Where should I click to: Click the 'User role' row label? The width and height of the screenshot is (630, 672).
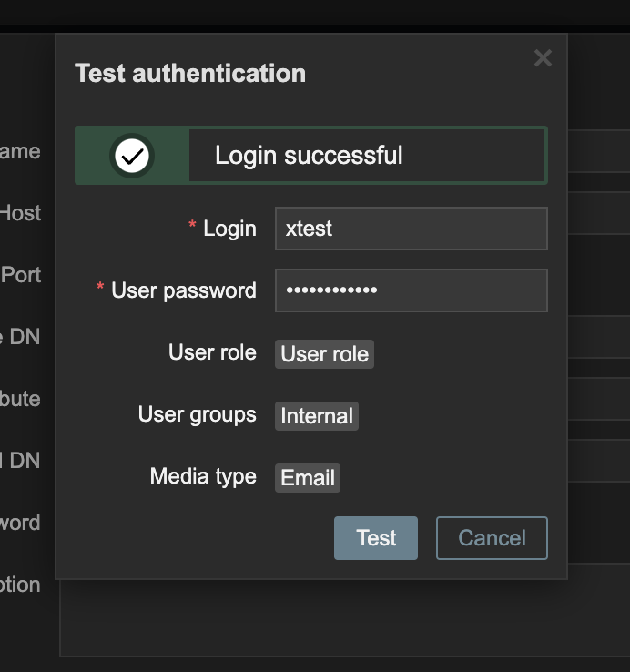pos(212,352)
